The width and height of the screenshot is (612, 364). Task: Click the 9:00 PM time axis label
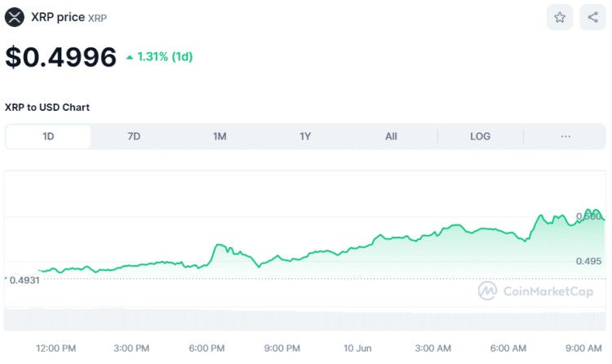[x=282, y=348]
